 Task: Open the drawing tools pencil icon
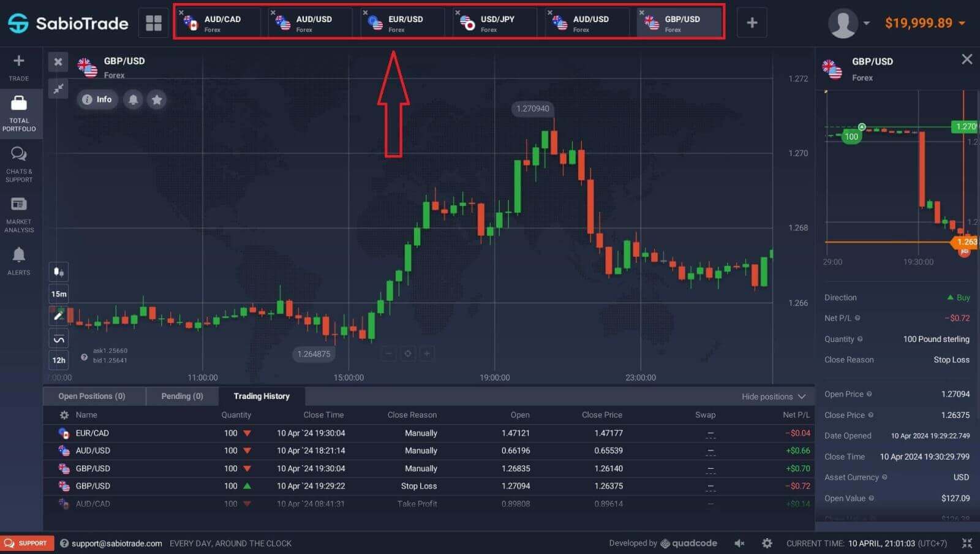pos(58,316)
